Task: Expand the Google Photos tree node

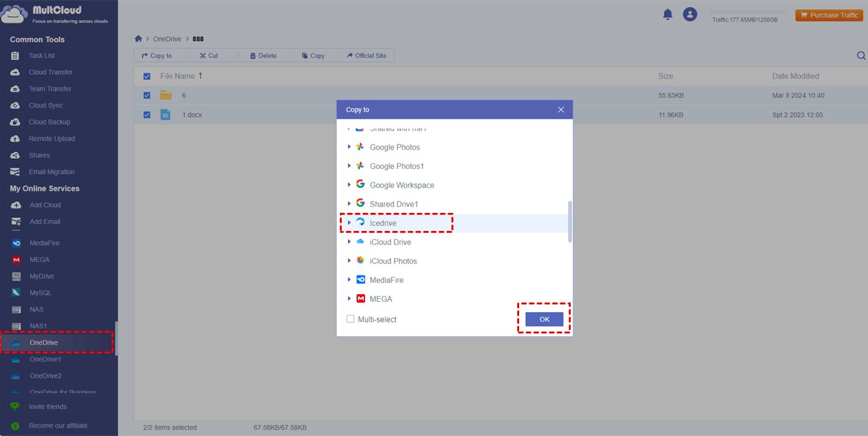Action: coord(350,147)
